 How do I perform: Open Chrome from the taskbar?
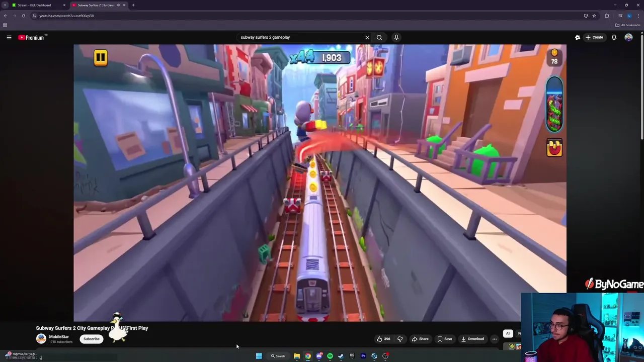point(308,356)
